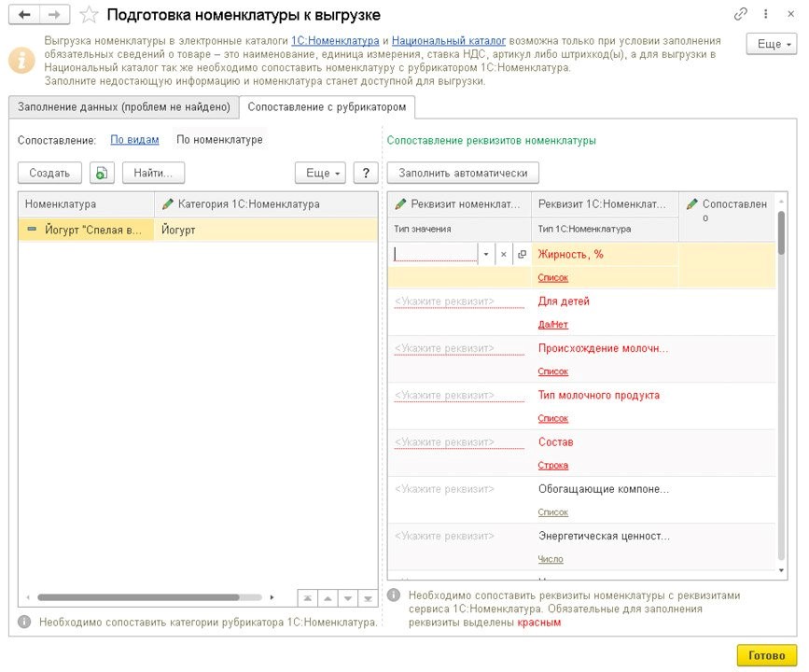Click the green document icon next to Создать
Viewport: 809px width, 672px height.
100,173
